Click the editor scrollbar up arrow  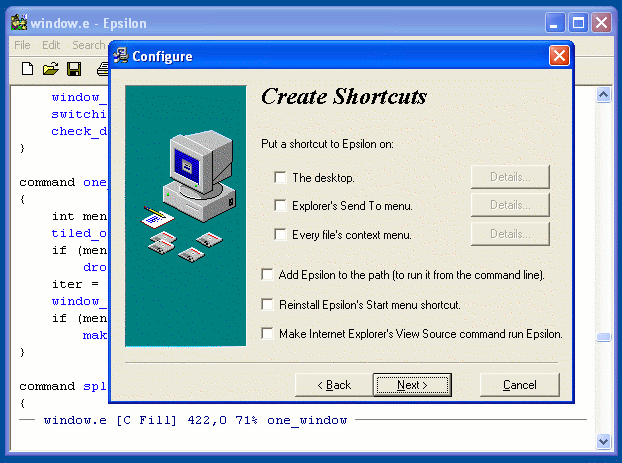point(603,94)
